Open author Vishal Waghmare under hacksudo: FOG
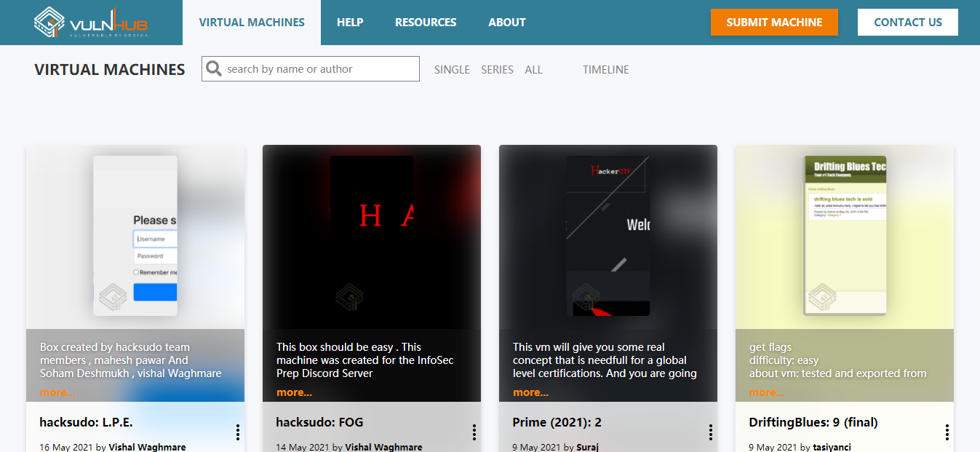The width and height of the screenshot is (980, 452). pyautogui.click(x=383, y=447)
